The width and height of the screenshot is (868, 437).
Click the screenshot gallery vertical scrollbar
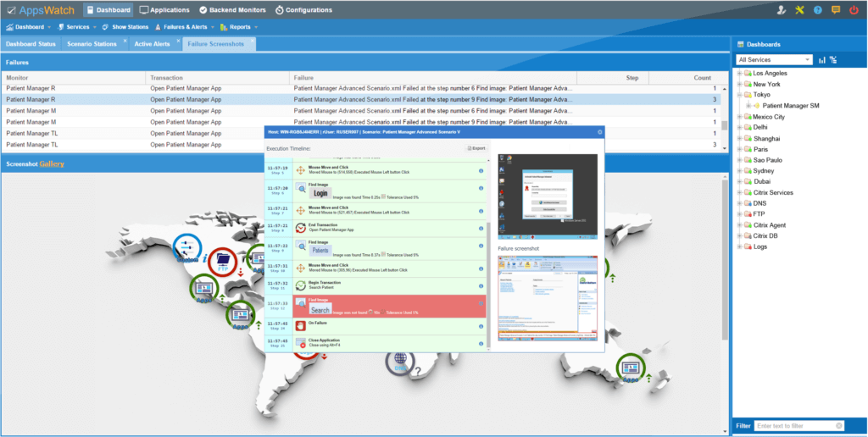tap(726, 258)
